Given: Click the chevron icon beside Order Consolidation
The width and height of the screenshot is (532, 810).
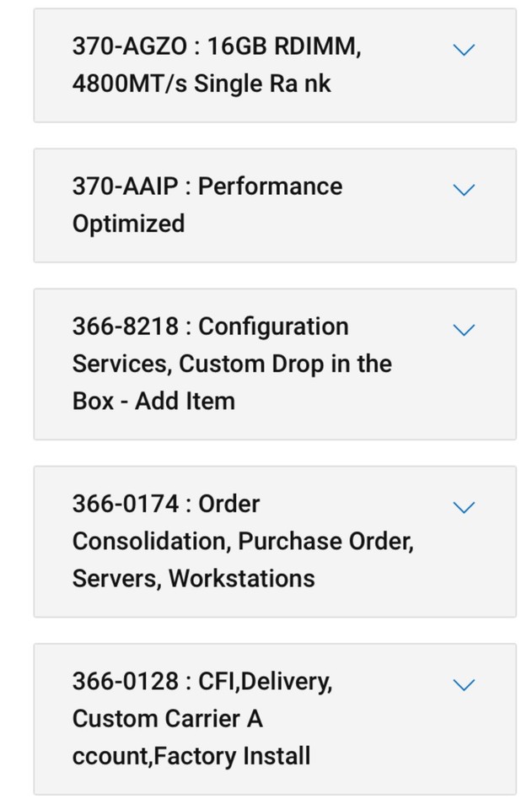Looking at the screenshot, I should tap(463, 506).
